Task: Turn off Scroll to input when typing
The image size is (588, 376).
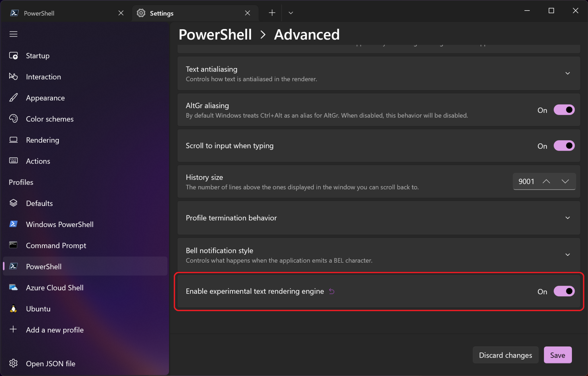Action: [x=564, y=146]
